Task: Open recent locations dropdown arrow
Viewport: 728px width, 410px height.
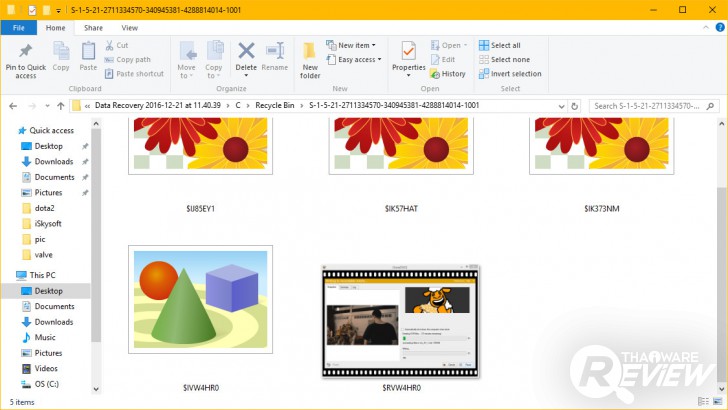Action: pyautogui.click(x=47, y=106)
